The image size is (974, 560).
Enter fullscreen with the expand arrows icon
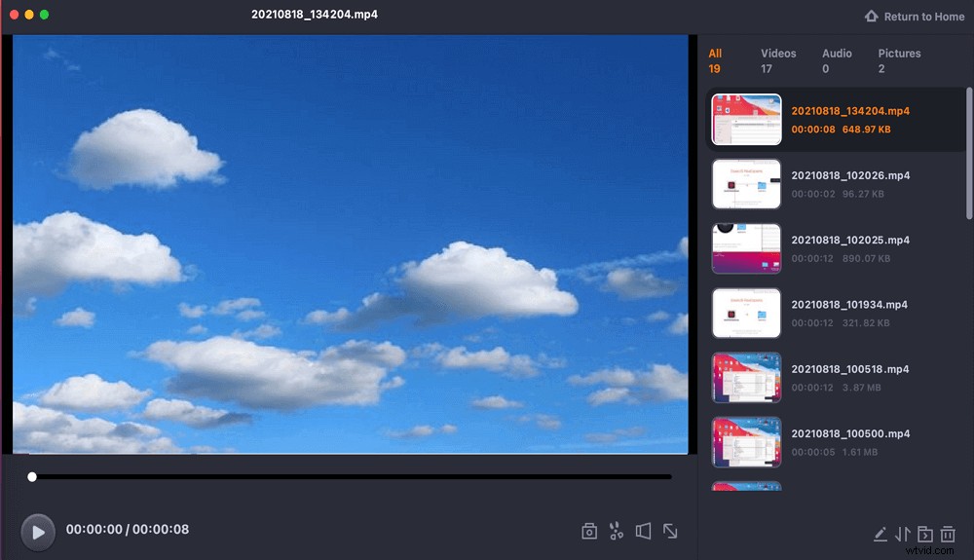pos(670,531)
